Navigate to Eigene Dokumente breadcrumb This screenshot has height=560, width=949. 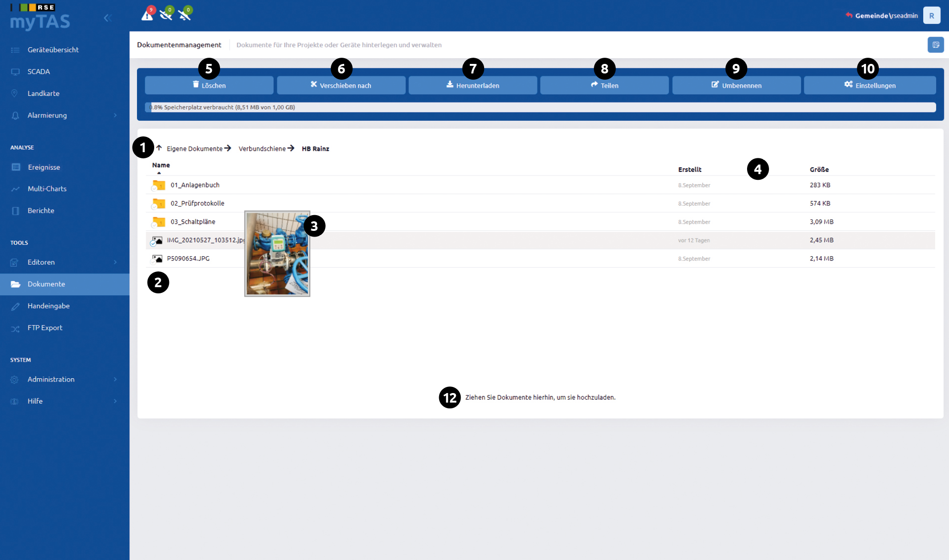194,149
